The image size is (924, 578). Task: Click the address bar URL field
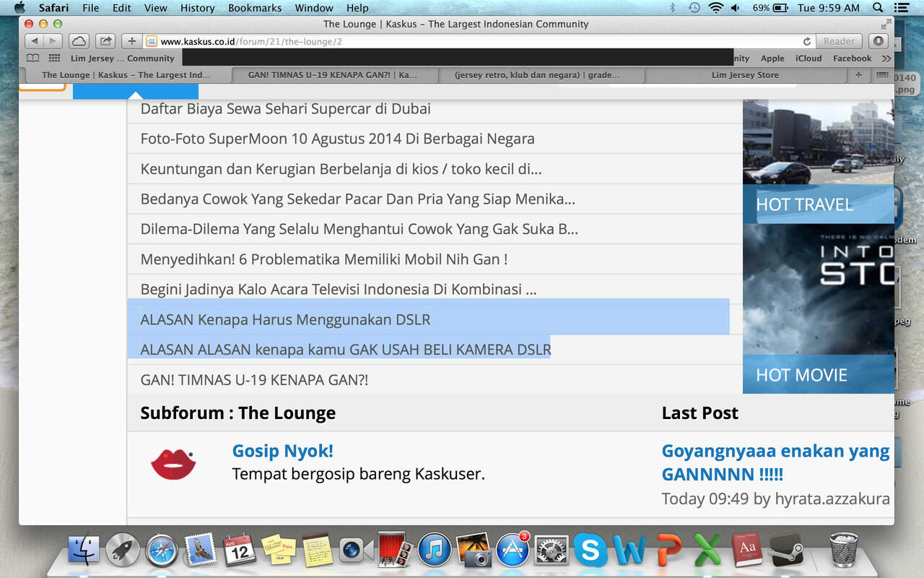[479, 42]
